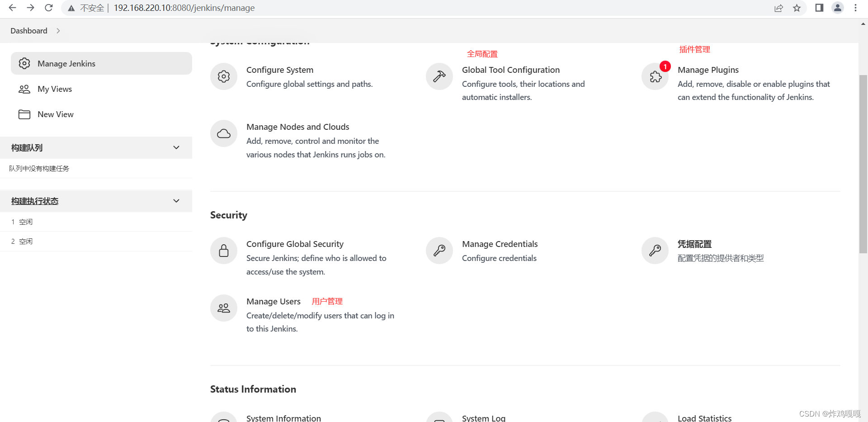Go back in browser history
Screen dimensions: 868x422
pos(12,8)
